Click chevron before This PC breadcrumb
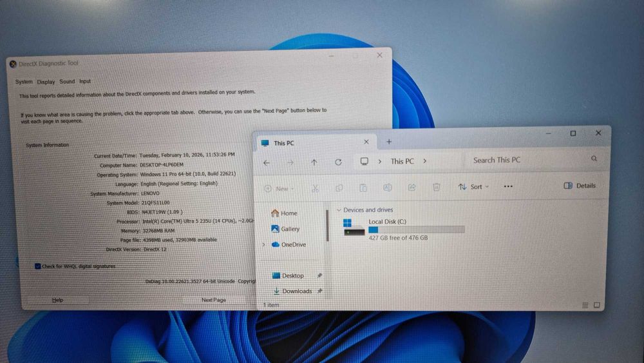The width and height of the screenshot is (644, 363). [380, 161]
